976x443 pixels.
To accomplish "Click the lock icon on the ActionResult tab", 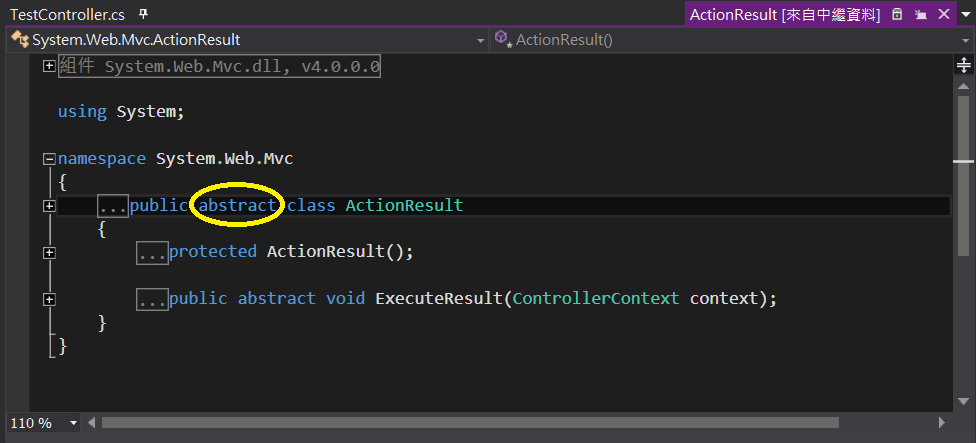I will coord(897,14).
